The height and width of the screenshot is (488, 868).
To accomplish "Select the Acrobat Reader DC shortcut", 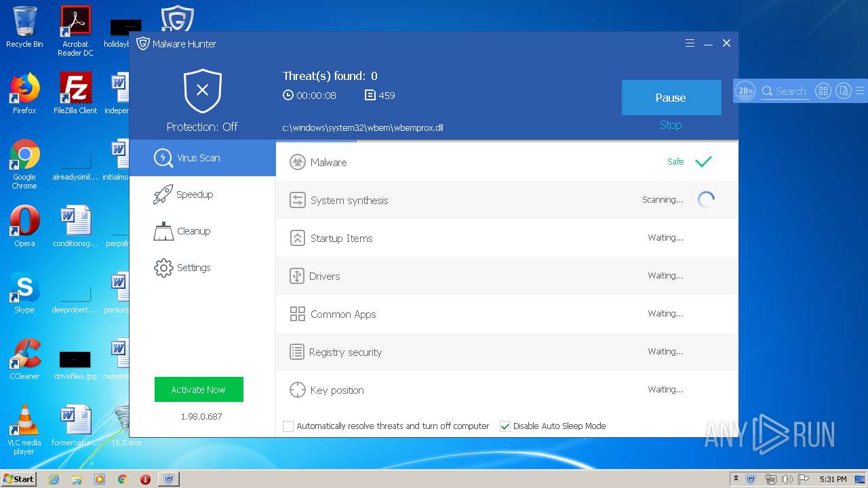I will click(x=75, y=31).
